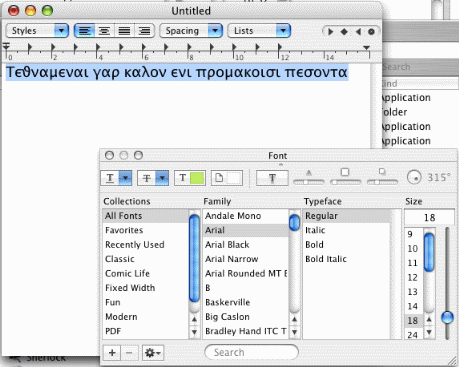Choose Andale Mono font family

click(x=245, y=216)
